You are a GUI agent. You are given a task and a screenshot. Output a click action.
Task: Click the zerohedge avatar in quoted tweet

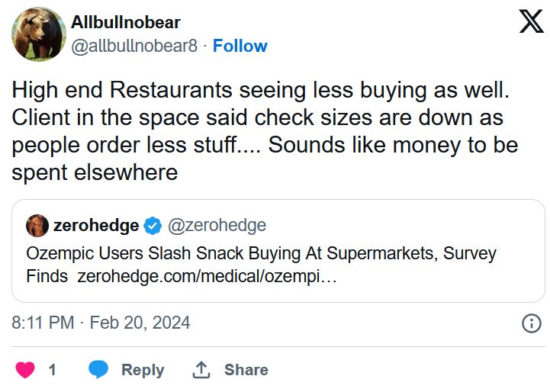click(x=37, y=226)
